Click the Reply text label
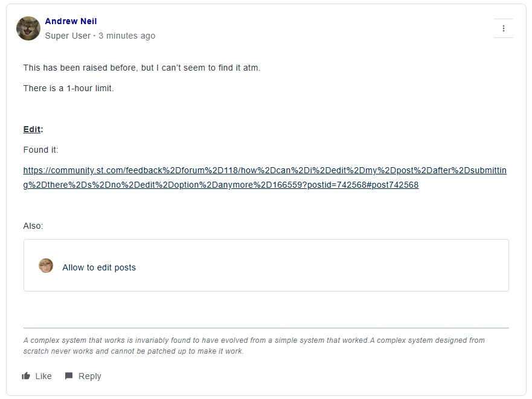 point(90,376)
